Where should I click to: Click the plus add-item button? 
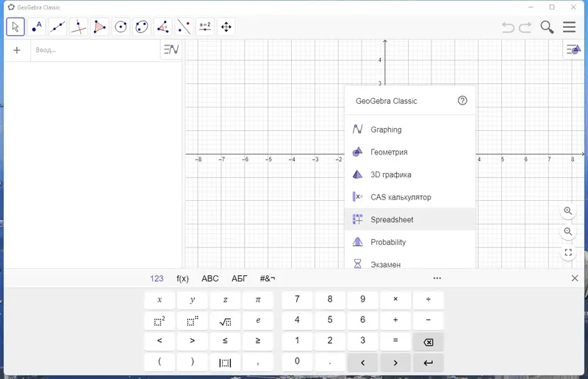coord(17,50)
